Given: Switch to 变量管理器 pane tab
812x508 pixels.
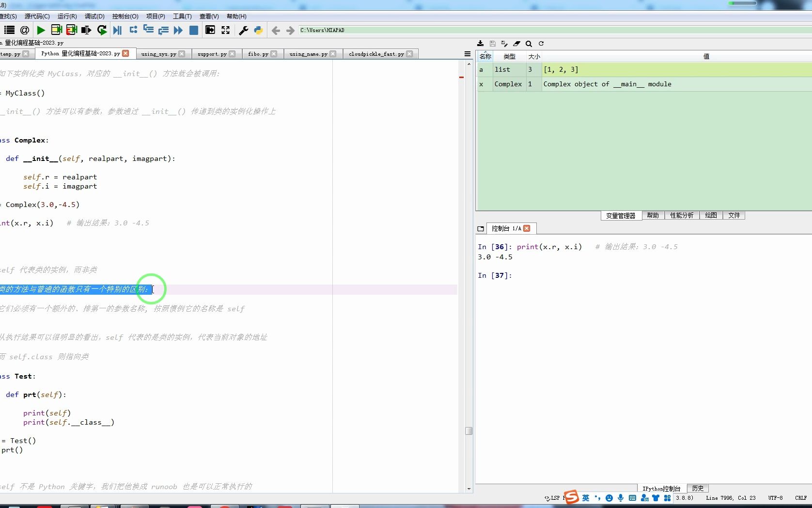Looking at the screenshot, I should coord(621,215).
